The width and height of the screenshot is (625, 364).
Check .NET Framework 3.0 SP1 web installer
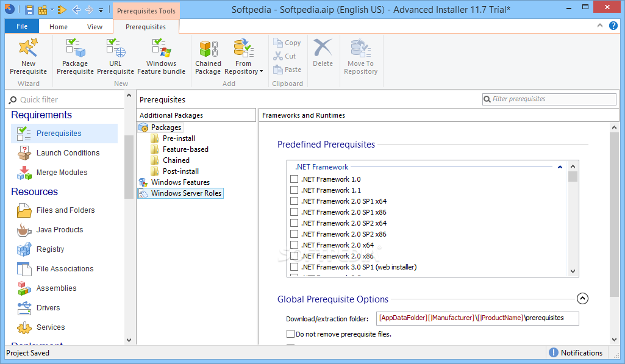(x=294, y=266)
